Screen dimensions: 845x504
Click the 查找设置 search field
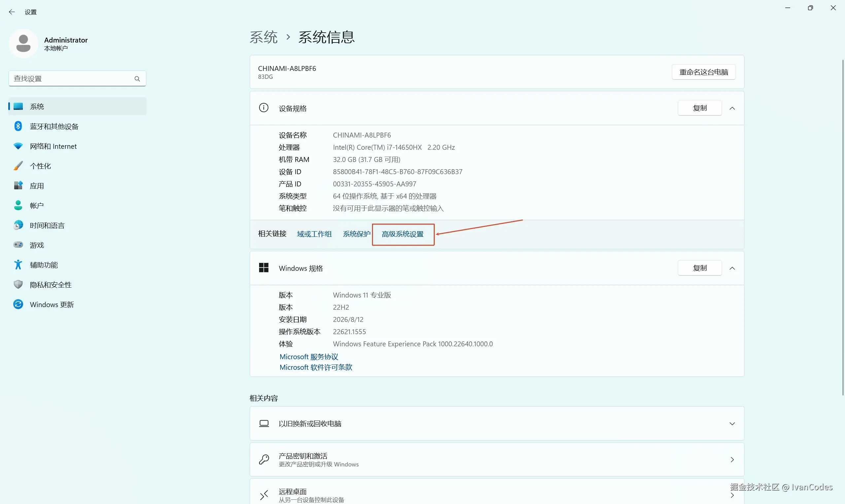[x=78, y=79]
